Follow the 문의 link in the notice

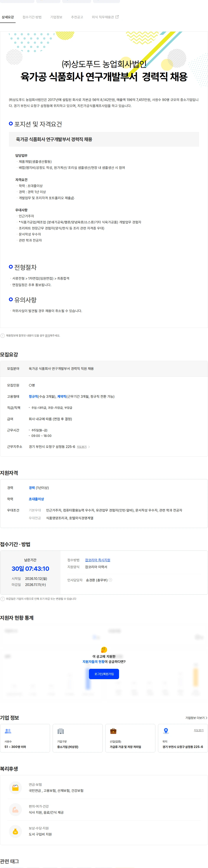click(47, 336)
